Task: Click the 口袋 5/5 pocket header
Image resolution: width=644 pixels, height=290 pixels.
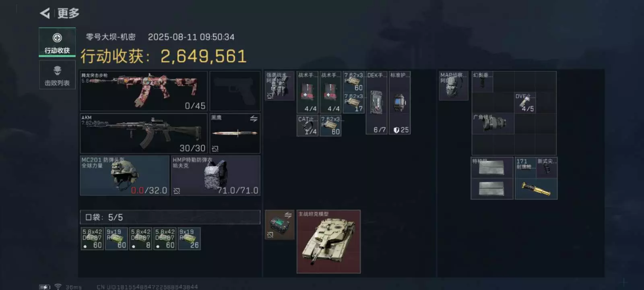Action: tap(170, 217)
